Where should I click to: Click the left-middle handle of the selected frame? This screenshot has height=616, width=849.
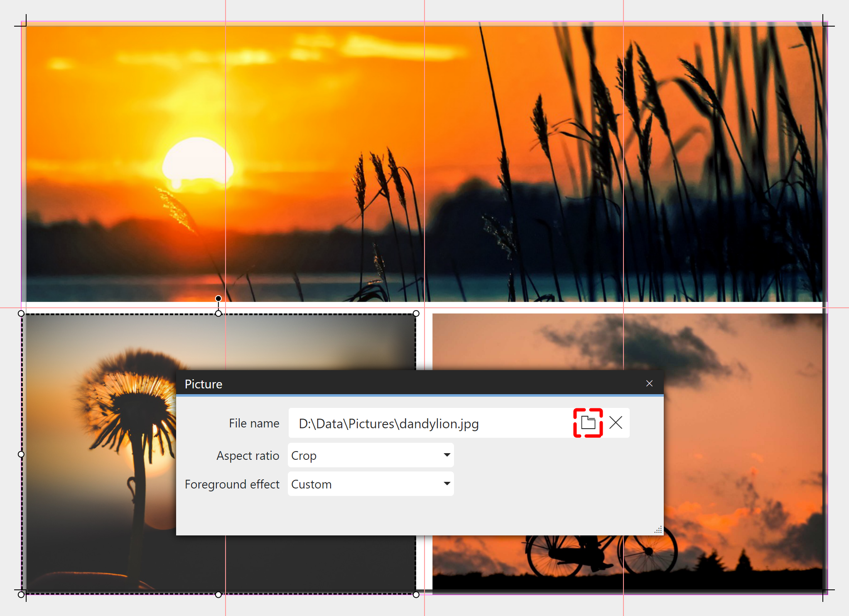tap(21, 454)
